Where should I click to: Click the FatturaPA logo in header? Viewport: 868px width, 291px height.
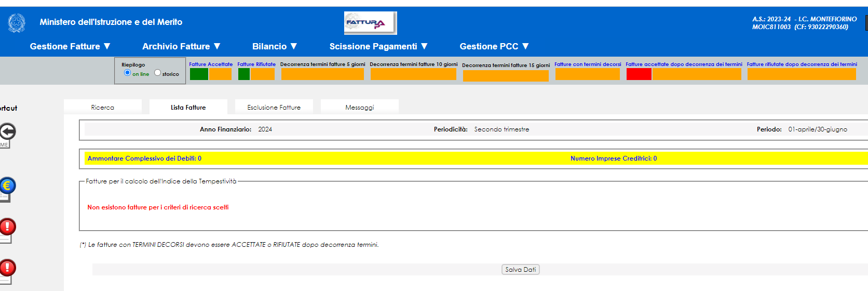(x=370, y=23)
